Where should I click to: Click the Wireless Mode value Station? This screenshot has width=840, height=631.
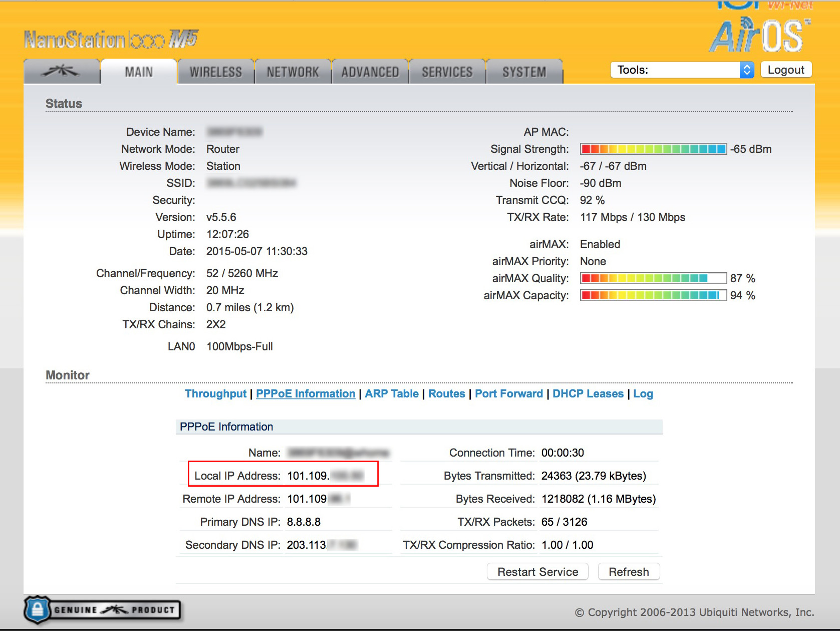click(223, 166)
